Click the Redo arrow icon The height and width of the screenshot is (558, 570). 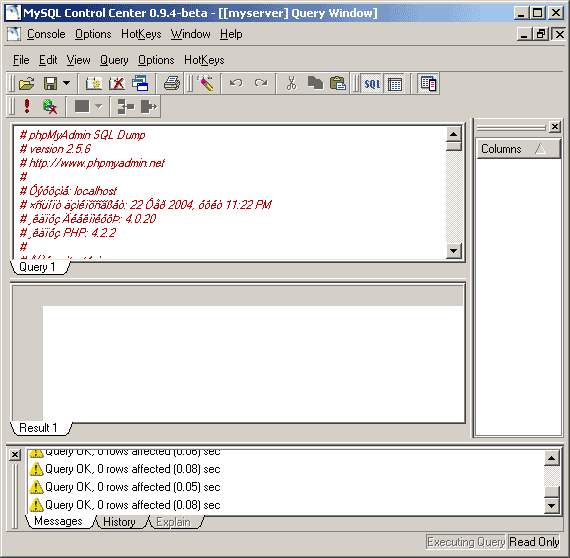(x=261, y=84)
